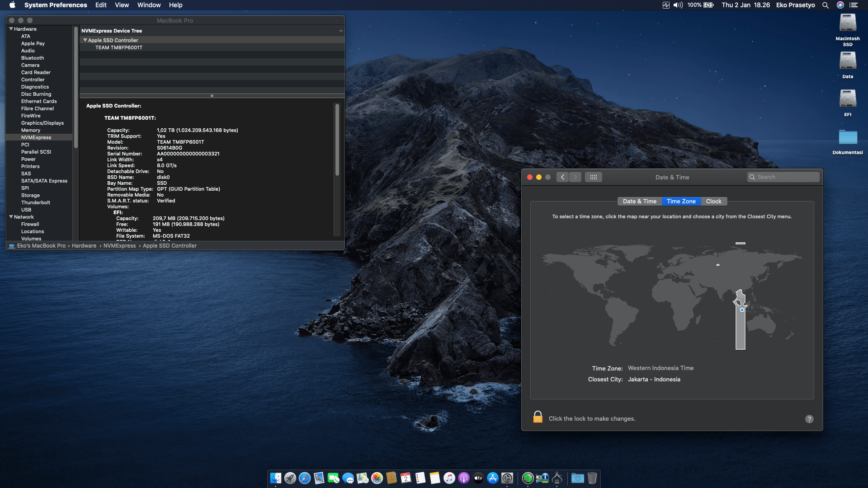Open Music from the dock

(449, 478)
